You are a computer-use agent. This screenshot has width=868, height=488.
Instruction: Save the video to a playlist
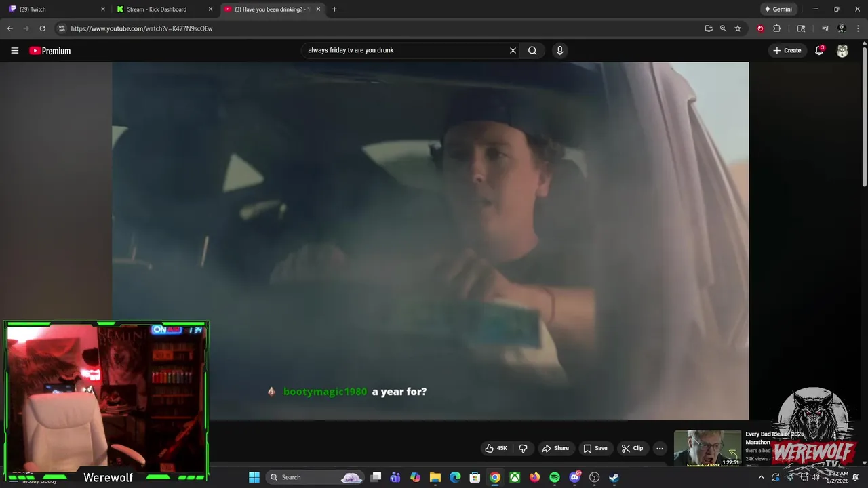pos(595,448)
